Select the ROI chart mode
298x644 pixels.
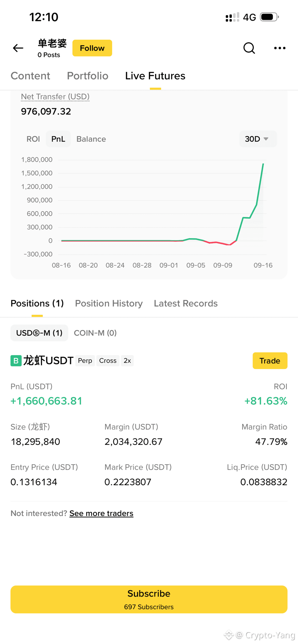[x=33, y=139]
